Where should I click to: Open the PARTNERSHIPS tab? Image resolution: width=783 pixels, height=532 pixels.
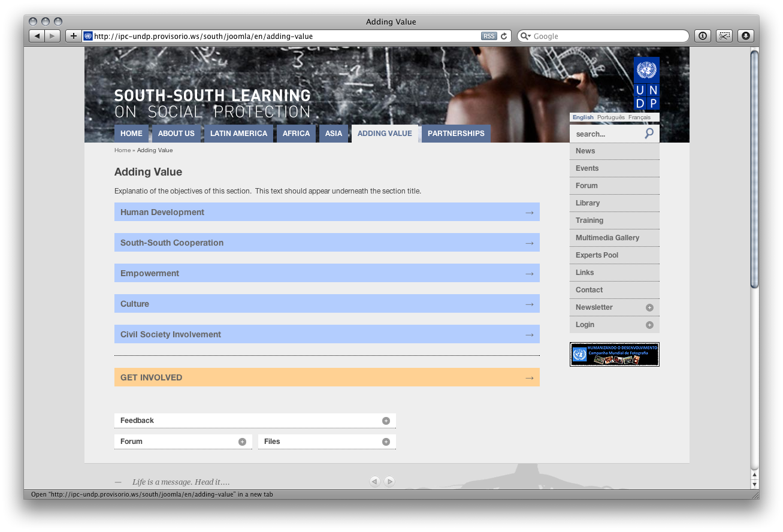click(456, 134)
